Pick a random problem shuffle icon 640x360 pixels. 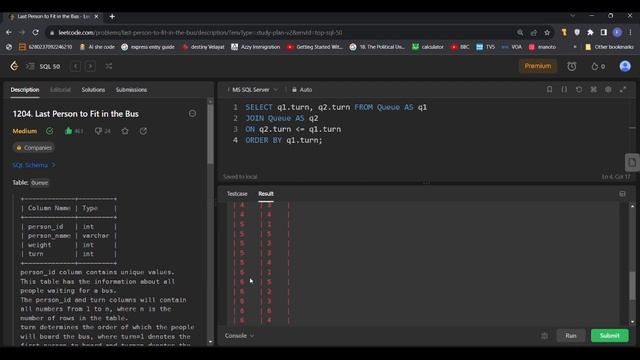pos(109,66)
